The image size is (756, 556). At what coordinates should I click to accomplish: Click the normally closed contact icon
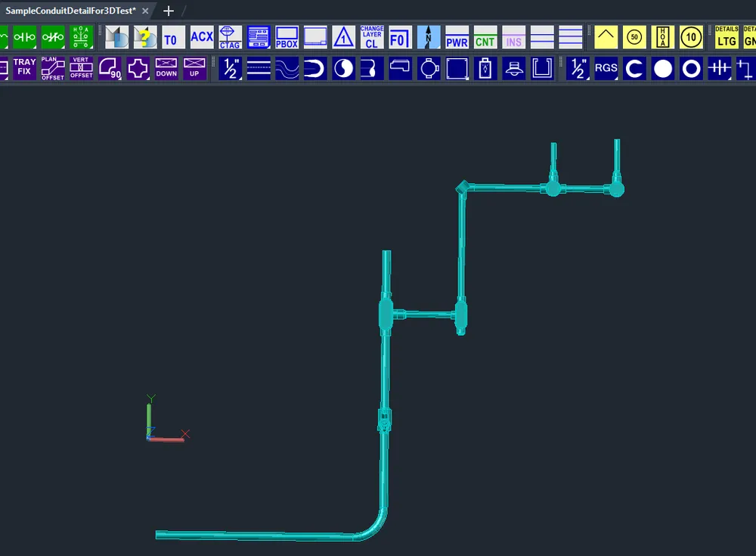coord(53,37)
